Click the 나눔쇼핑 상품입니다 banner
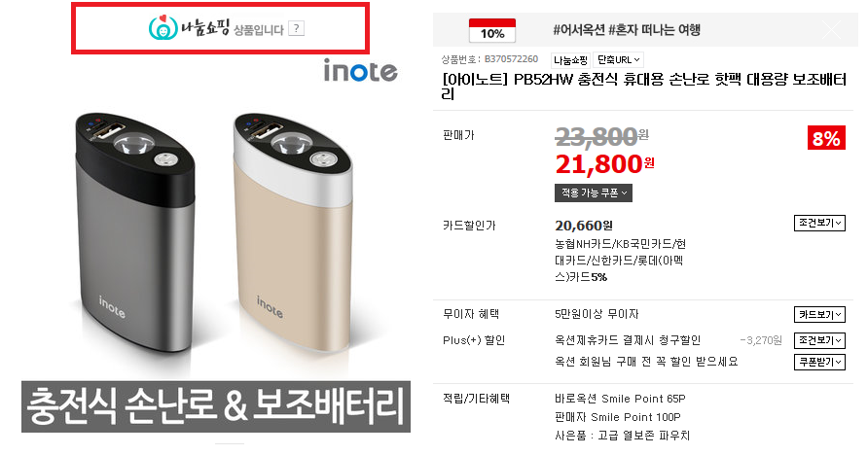Screen dimensions: 868x455 click(x=220, y=28)
